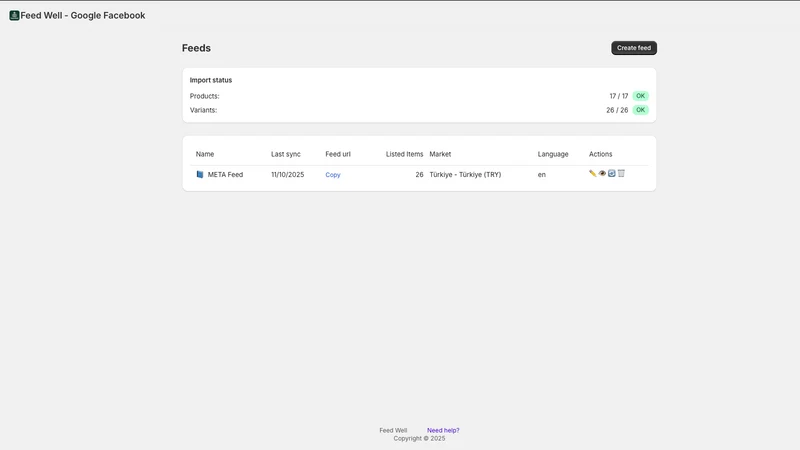The width and height of the screenshot is (800, 450).
Task: Click the 26 / 26 variants count
Action: pyautogui.click(x=617, y=110)
